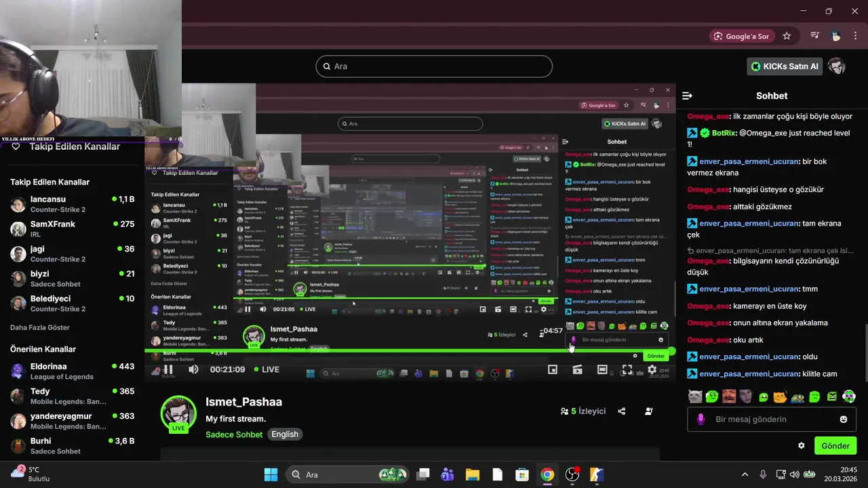
Task: Select the white cat emote
Action: click(695, 396)
